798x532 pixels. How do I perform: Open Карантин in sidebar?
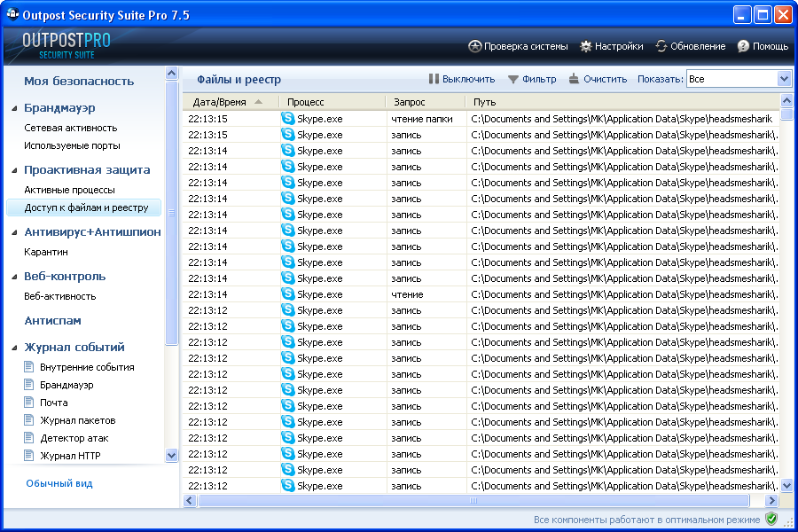pos(46,252)
